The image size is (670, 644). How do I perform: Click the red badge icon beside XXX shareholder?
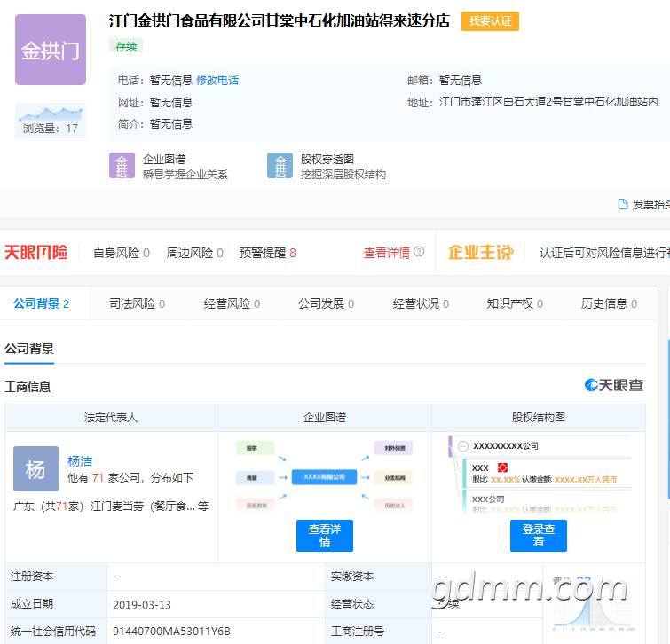click(x=502, y=467)
